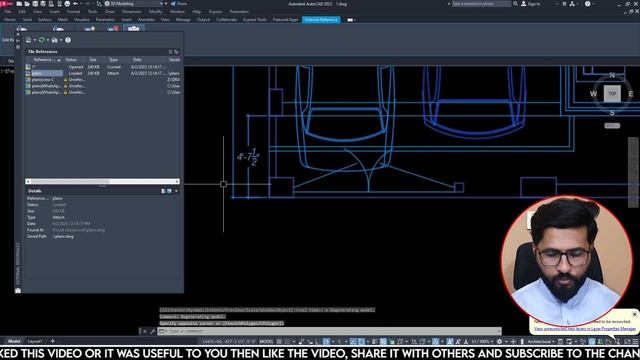Open the Help question mark icon
This screenshot has width=640, height=360.
(587, 4)
